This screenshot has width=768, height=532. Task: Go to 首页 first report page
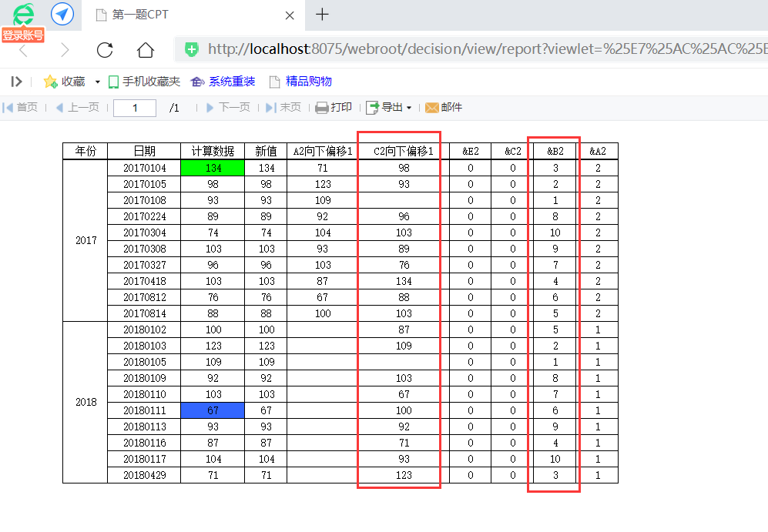[20, 107]
